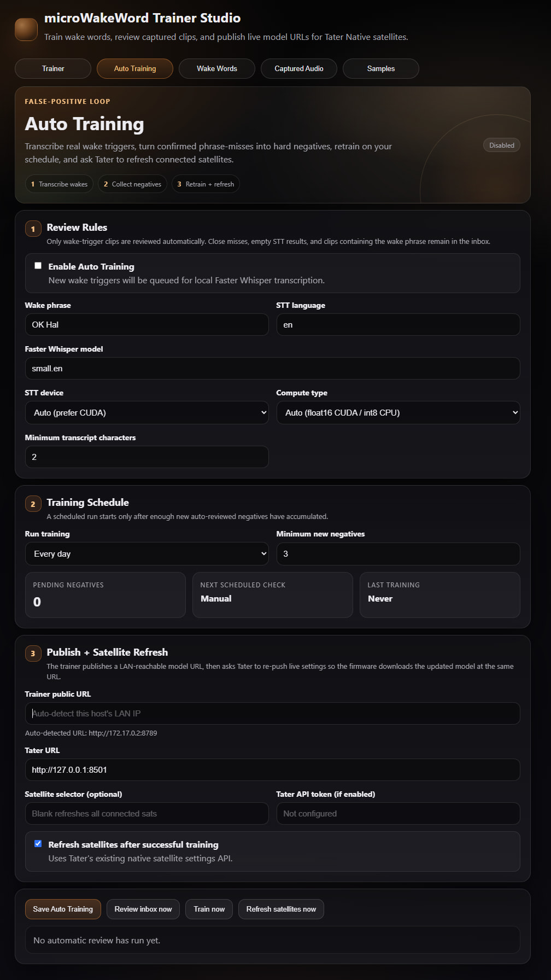Viewport: 551px width, 980px height.
Task: Click the Train now button
Action: coord(209,909)
